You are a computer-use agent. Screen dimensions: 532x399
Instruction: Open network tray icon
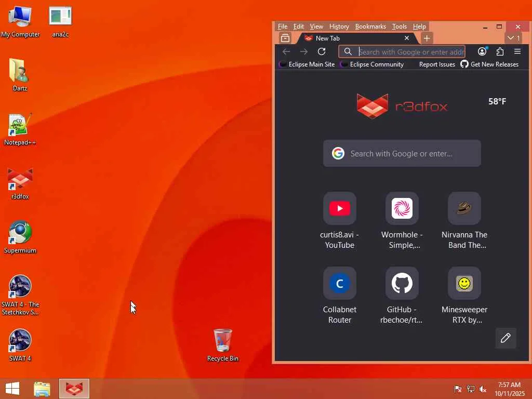[x=470, y=389]
